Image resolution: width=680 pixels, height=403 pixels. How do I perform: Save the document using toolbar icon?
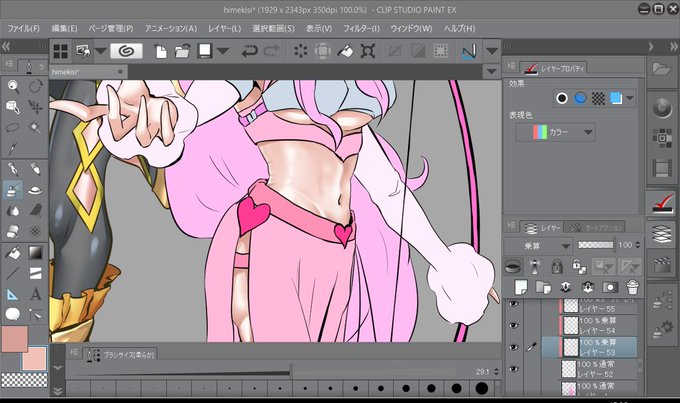coord(204,51)
